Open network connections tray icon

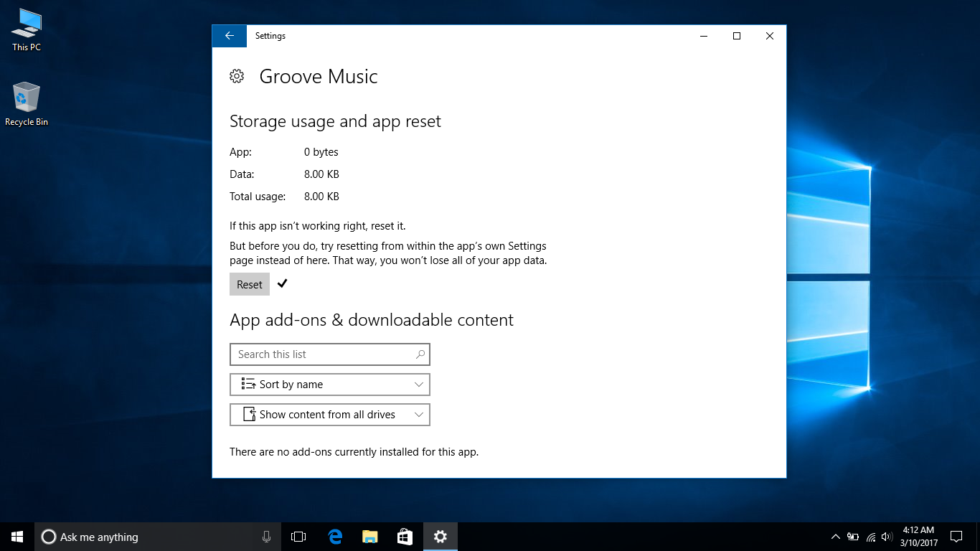click(x=871, y=537)
